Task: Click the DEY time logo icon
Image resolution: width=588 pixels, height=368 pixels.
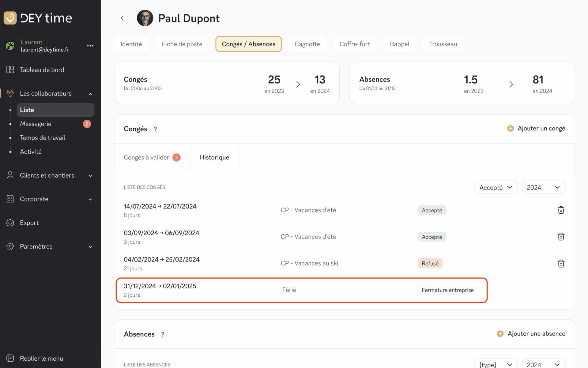Action: tap(10, 18)
